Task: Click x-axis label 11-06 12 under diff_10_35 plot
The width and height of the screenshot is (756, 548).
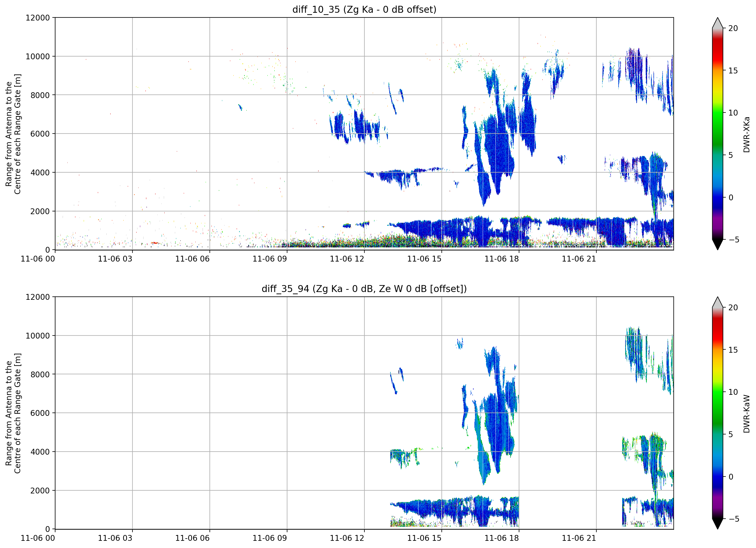Action: pyautogui.click(x=347, y=259)
